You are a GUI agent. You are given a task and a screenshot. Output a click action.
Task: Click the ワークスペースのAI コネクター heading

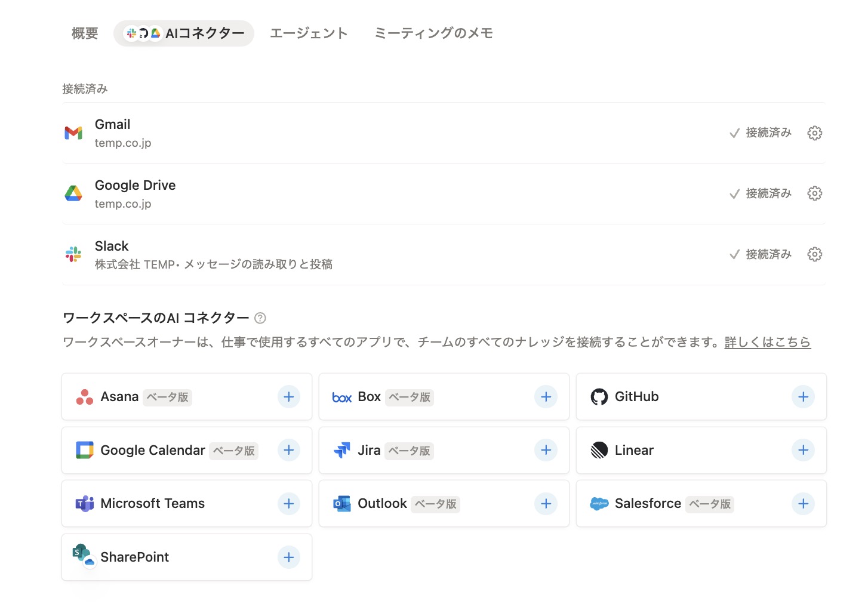[156, 318]
